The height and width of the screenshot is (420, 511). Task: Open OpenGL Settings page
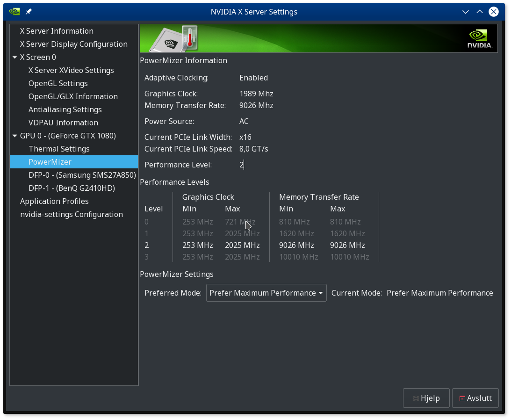tap(58, 83)
